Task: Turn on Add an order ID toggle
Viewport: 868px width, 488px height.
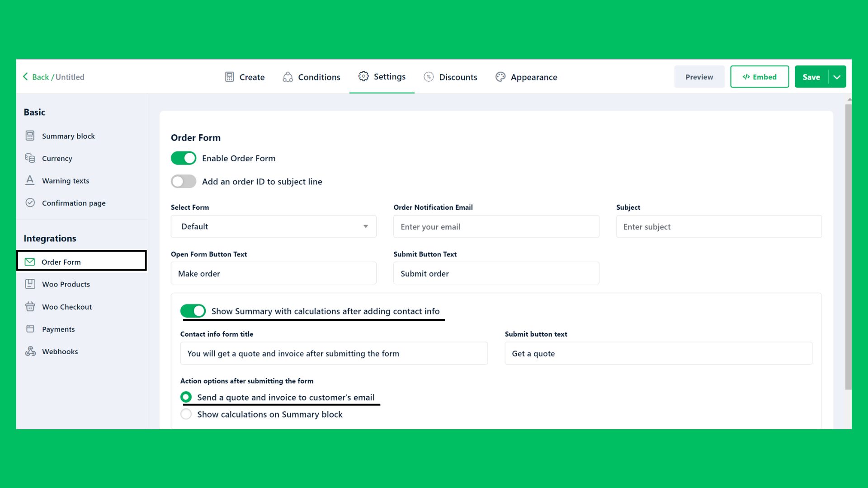Action: 184,181
